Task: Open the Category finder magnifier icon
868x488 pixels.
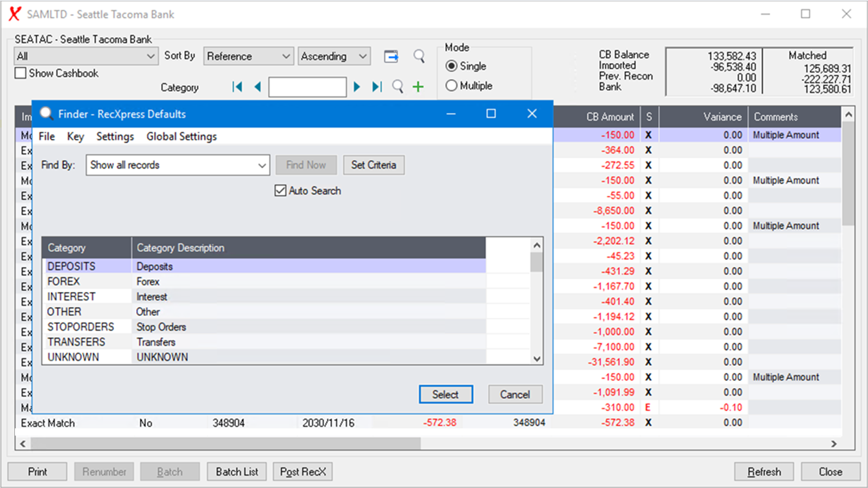Action: point(397,87)
